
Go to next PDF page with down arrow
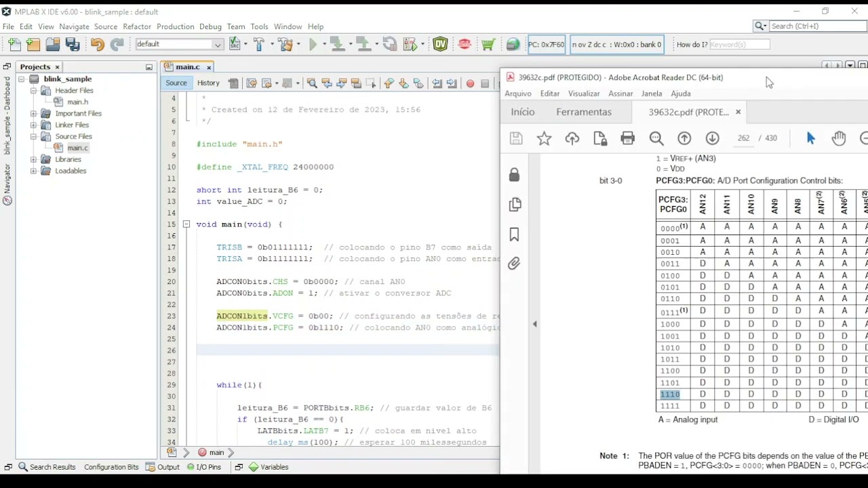point(712,138)
